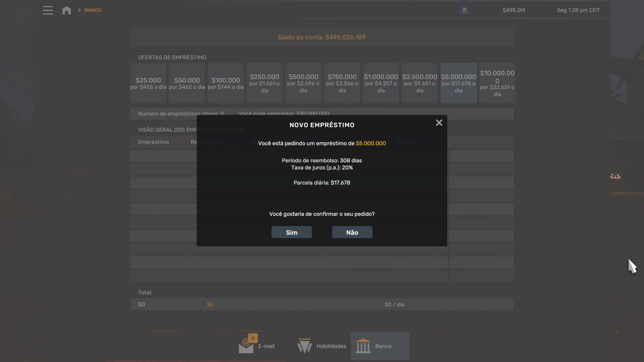Choose the $100.000 loan offer tile
This screenshot has height=362, width=644.
coord(226,83)
